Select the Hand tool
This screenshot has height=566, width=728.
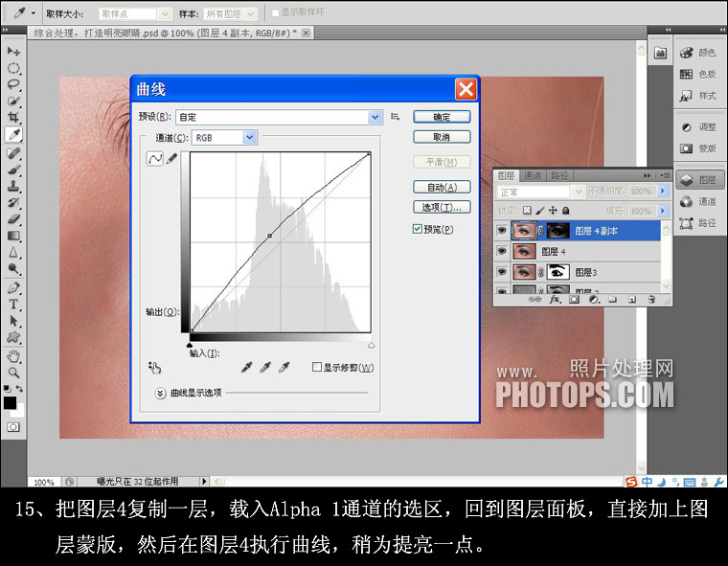(x=13, y=356)
